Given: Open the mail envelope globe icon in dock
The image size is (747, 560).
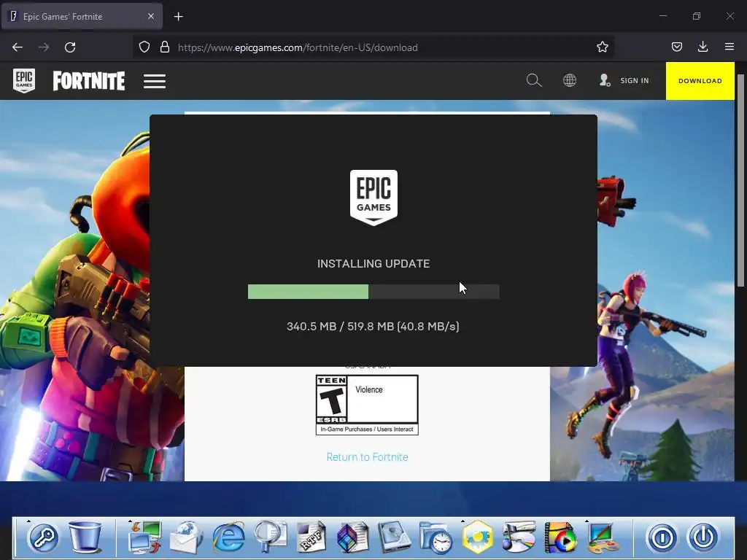Looking at the screenshot, I should pos(186,537).
